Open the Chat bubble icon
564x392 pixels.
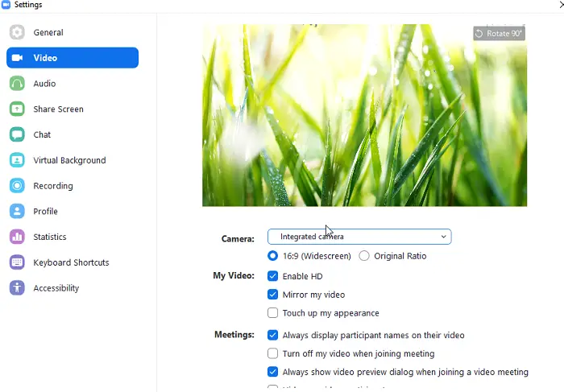click(17, 134)
